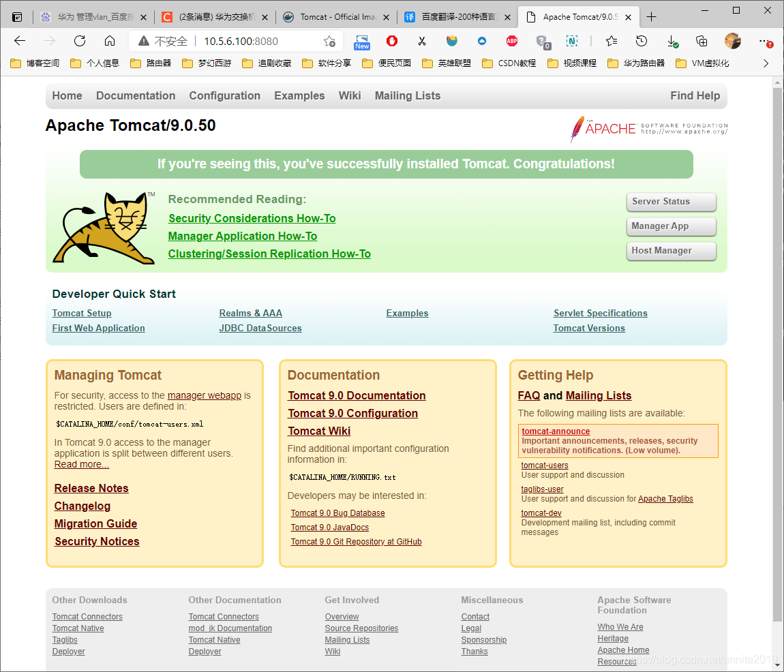Open Configuration in Tomcat nav bar
The image size is (784, 672).
224,95
